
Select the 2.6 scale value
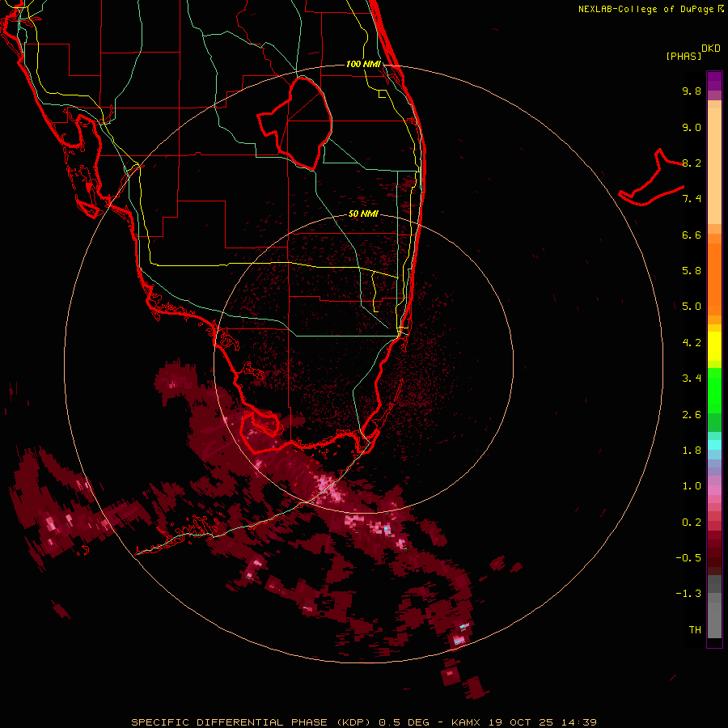click(x=692, y=415)
